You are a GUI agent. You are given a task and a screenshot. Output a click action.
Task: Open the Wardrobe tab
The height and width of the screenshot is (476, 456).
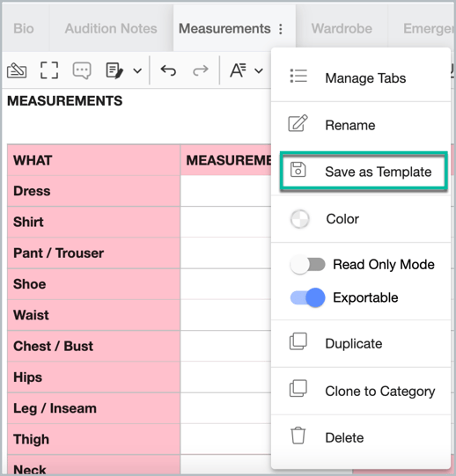point(342,28)
